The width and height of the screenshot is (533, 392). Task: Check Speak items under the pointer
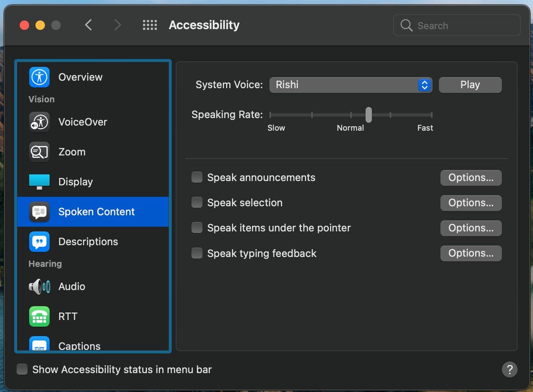coord(197,227)
